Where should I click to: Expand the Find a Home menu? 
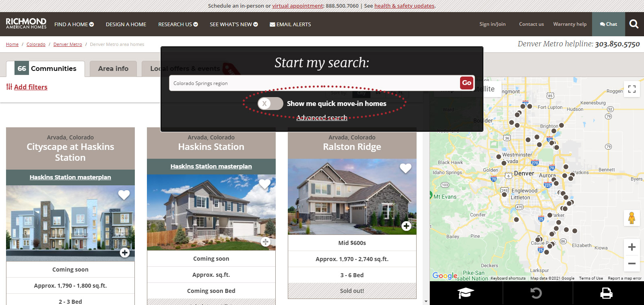point(74,24)
